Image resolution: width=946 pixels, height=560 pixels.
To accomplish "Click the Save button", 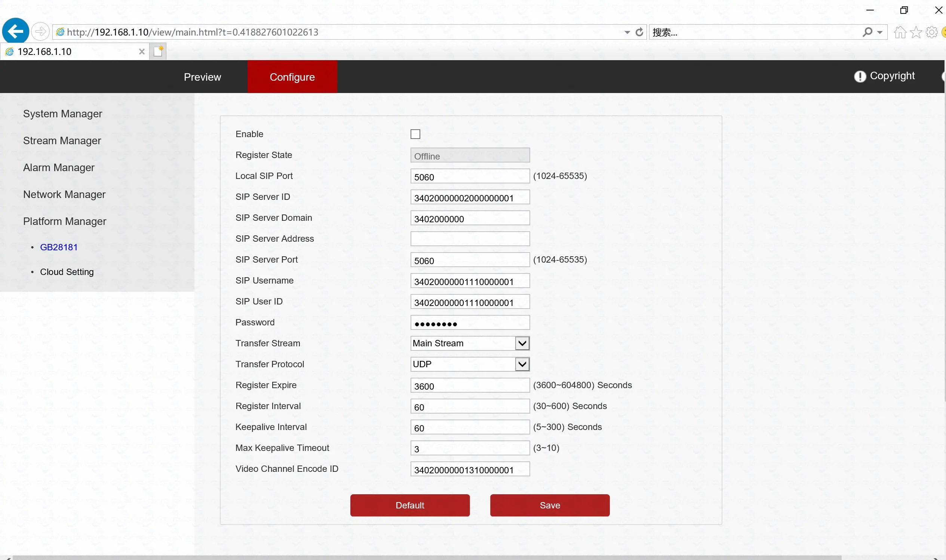I will pos(550,505).
